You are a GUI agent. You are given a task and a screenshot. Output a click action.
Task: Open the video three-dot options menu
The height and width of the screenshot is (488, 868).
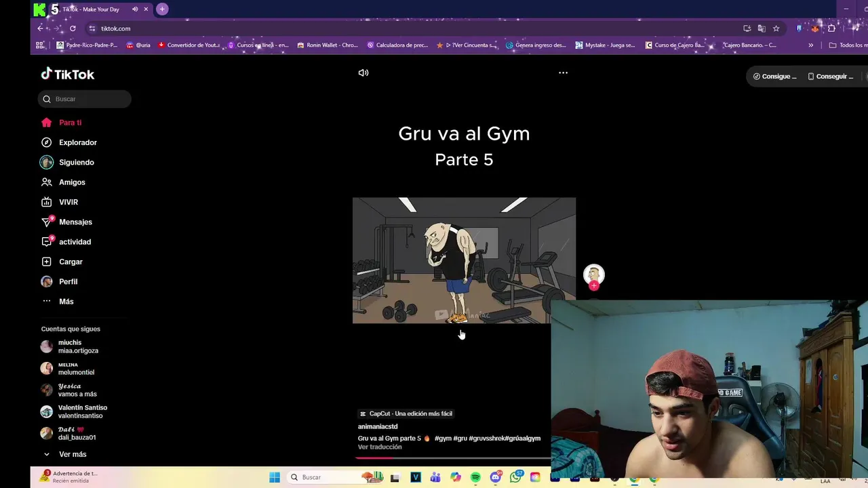(563, 73)
